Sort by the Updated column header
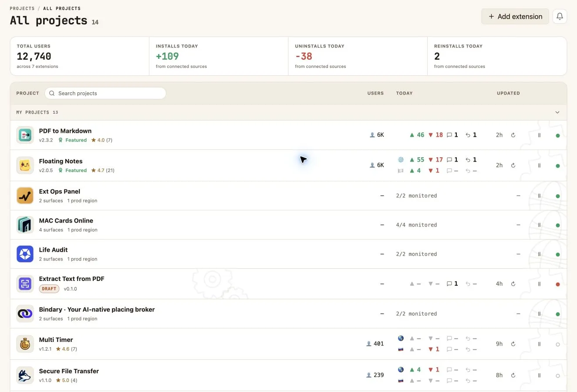 point(508,93)
